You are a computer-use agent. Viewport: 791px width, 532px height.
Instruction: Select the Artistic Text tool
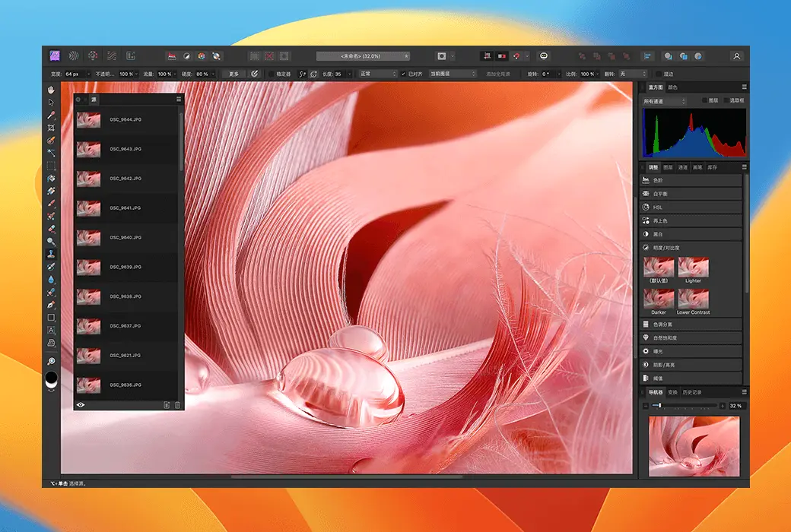(x=51, y=331)
